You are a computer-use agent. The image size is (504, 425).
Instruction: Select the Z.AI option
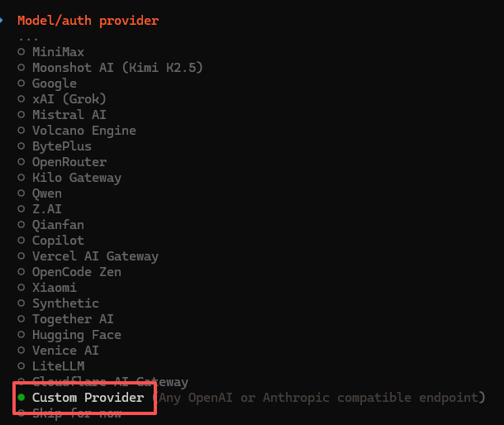[x=46, y=209]
